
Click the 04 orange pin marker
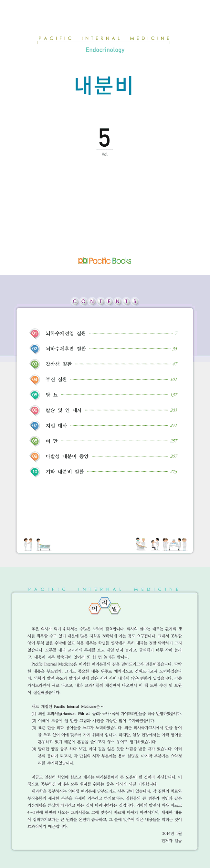pyautogui.click(x=34, y=380)
